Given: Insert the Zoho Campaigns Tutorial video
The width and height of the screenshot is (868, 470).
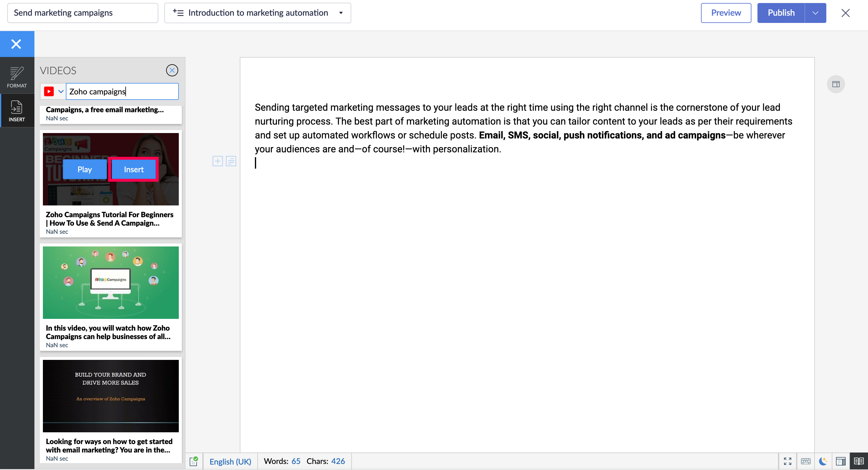Looking at the screenshot, I should coord(133,169).
